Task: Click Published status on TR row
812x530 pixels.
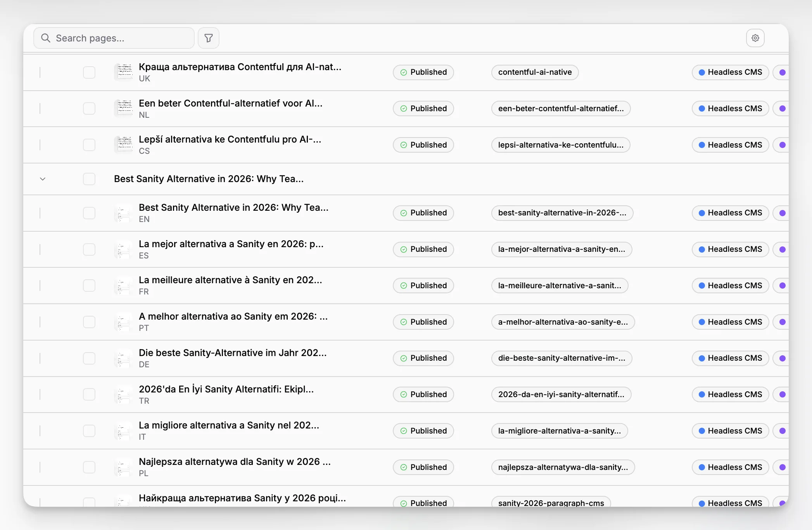Action: tap(423, 394)
